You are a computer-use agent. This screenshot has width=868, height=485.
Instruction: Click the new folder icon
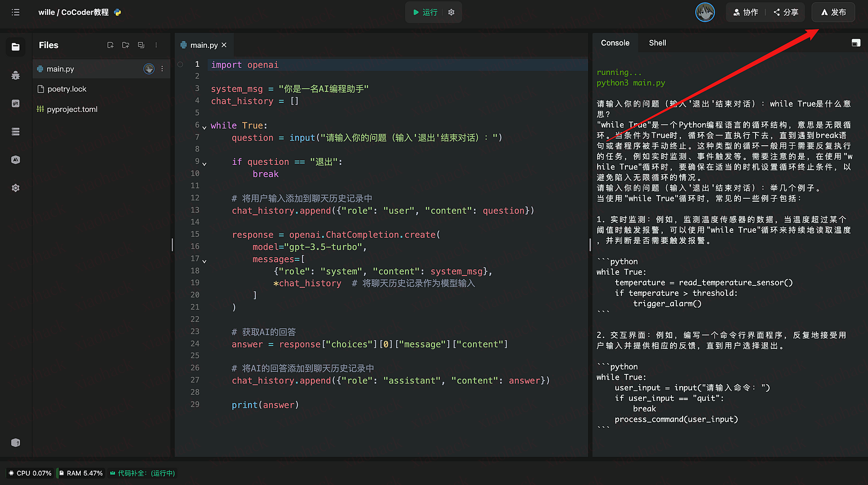(126, 45)
